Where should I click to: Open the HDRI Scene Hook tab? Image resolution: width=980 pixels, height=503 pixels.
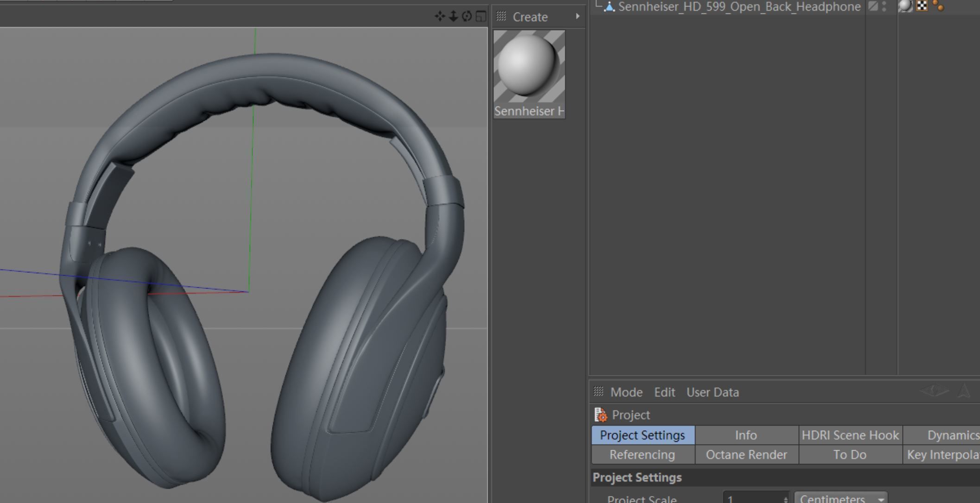850,435
